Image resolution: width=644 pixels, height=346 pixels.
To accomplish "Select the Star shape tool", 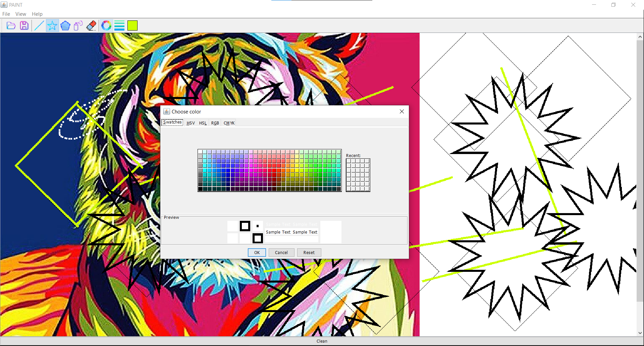I will [52, 26].
